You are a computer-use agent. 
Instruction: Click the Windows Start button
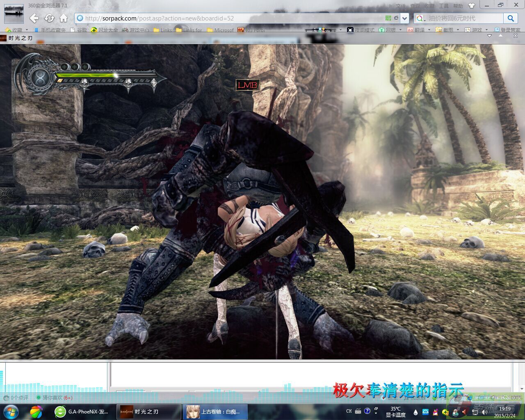point(11,411)
